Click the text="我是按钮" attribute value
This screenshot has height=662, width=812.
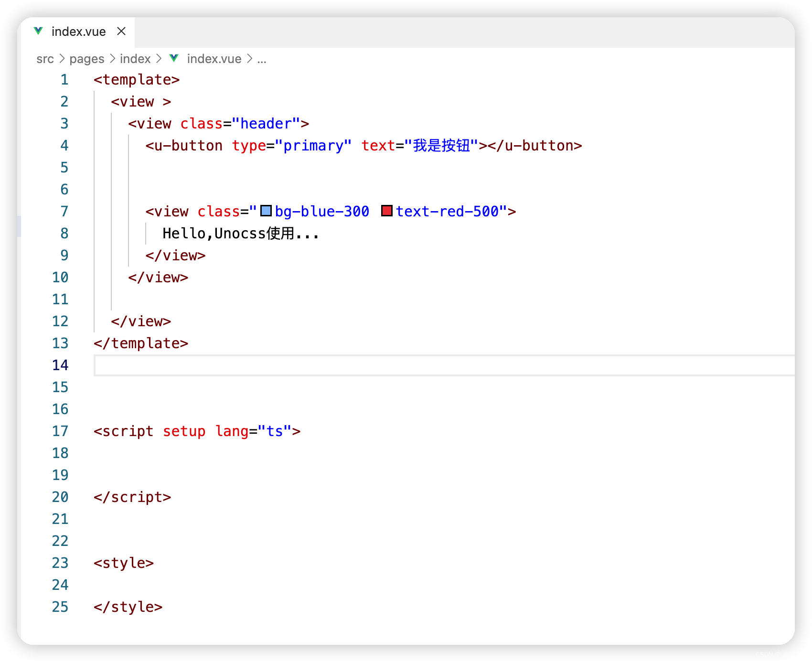441,146
